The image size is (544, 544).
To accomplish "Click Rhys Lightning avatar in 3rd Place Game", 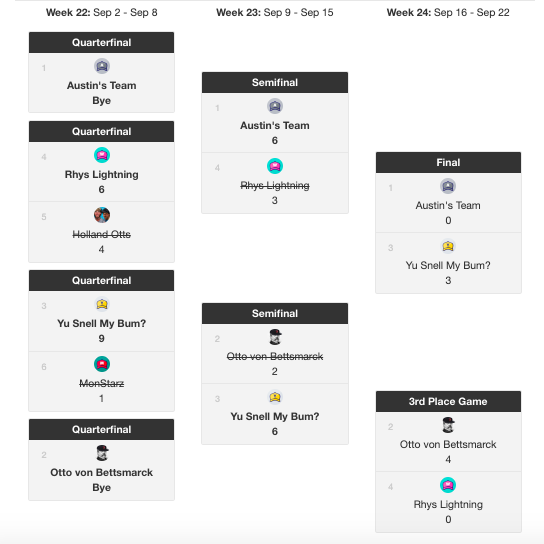I will [x=448, y=485].
